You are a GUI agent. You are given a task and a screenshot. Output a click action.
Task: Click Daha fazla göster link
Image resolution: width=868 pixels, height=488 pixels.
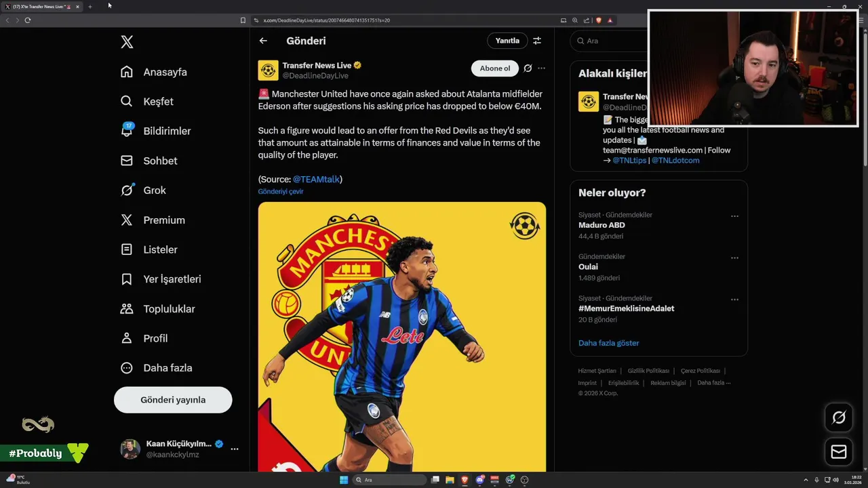click(x=608, y=343)
